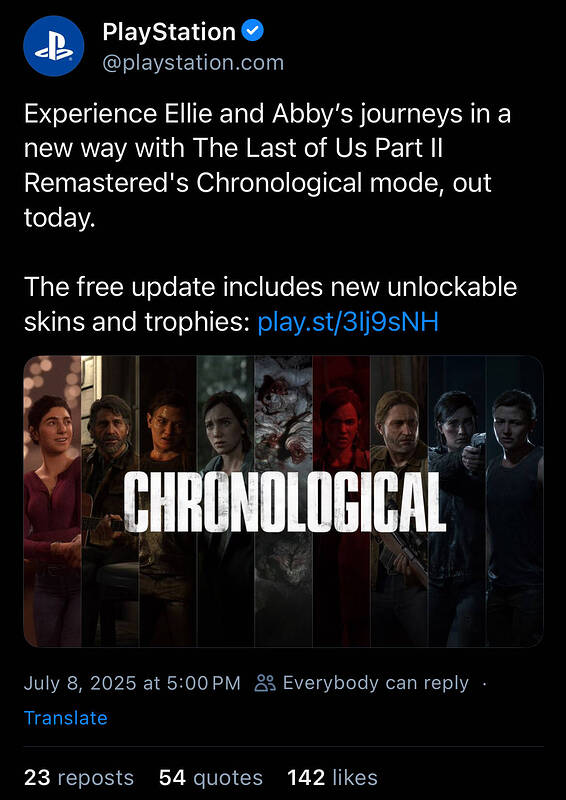Click the woman aiming pistol panel
The width and height of the screenshot is (566, 800).
457,501
